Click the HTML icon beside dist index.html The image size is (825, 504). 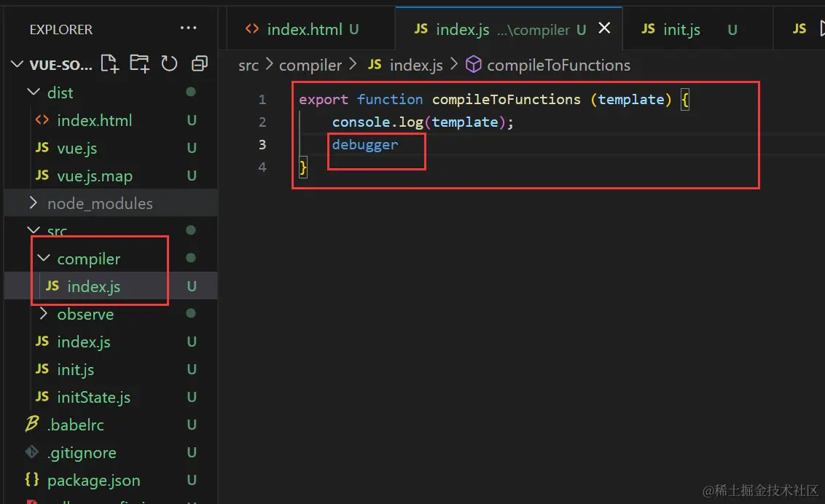42,120
